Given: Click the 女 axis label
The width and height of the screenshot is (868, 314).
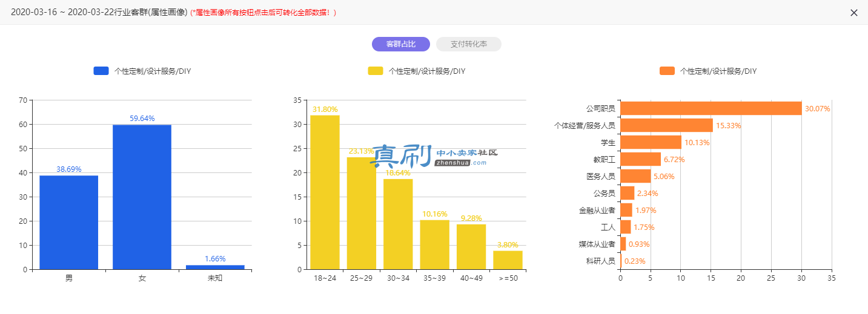Looking at the screenshot, I should coord(142,278).
